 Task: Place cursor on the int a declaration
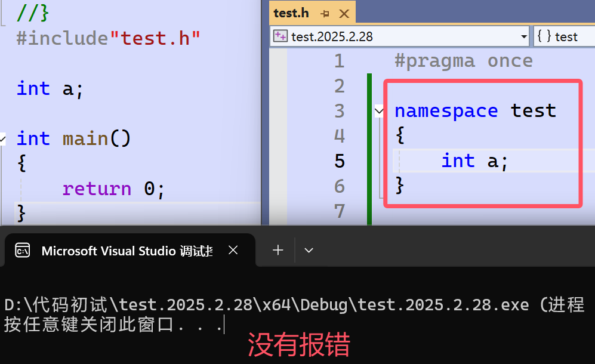click(474, 161)
